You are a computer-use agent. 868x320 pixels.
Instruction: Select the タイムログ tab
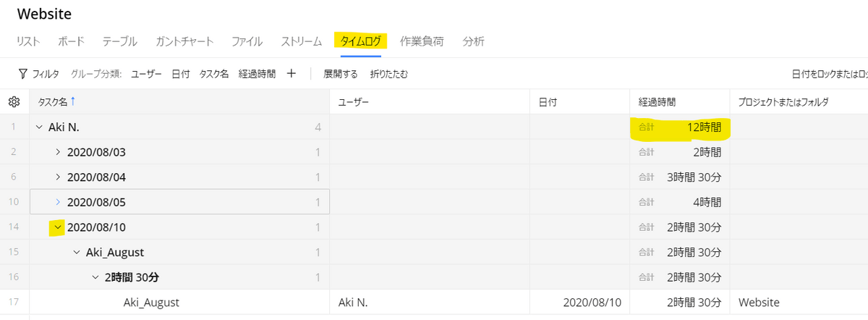click(x=360, y=41)
